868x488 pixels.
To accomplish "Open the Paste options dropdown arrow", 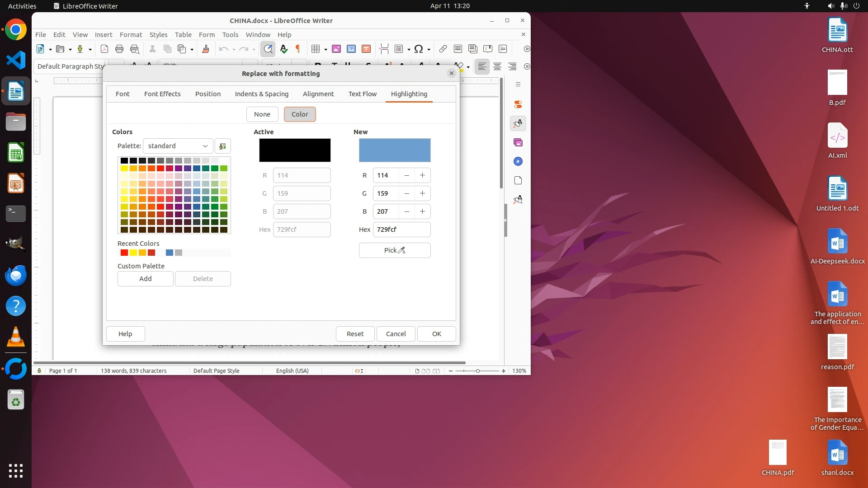I will 192,49.
